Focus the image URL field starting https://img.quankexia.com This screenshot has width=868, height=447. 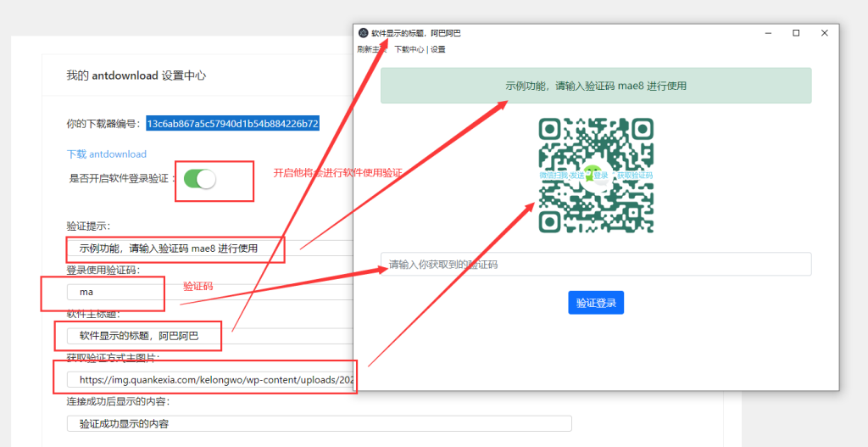click(x=209, y=380)
